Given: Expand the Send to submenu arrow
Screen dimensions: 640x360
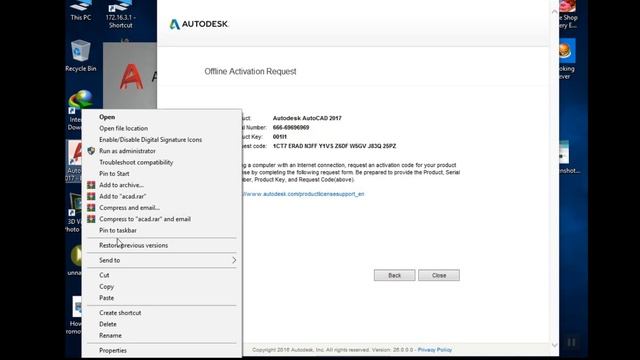Looking at the screenshot, I should (x=234, y=260).
